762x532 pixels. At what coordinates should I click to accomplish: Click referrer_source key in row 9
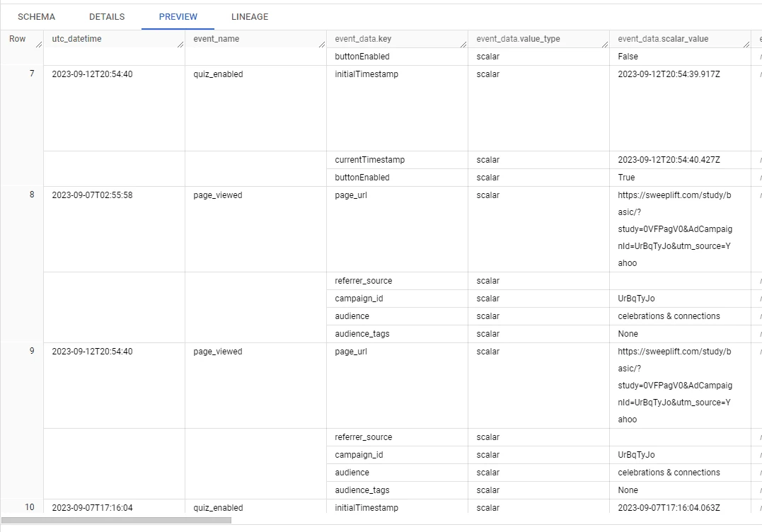click(x=364, y=437)
